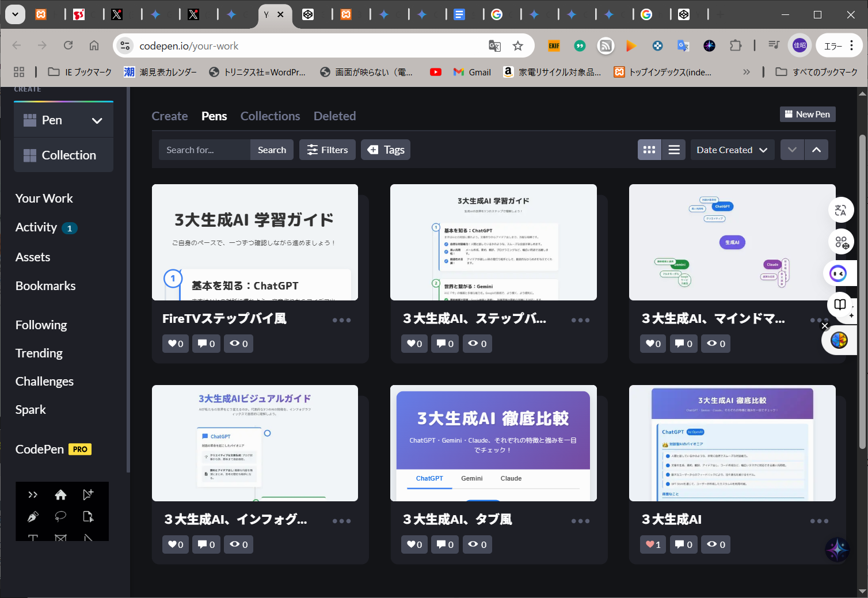Open the mind map pen thumbnail

(732, 242)
